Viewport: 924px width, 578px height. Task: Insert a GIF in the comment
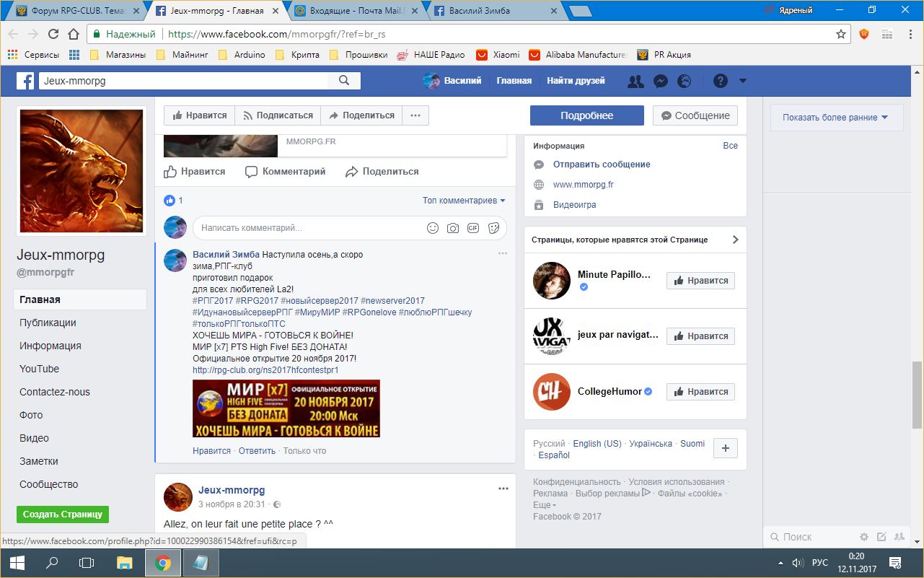click(x=473, y=228)
